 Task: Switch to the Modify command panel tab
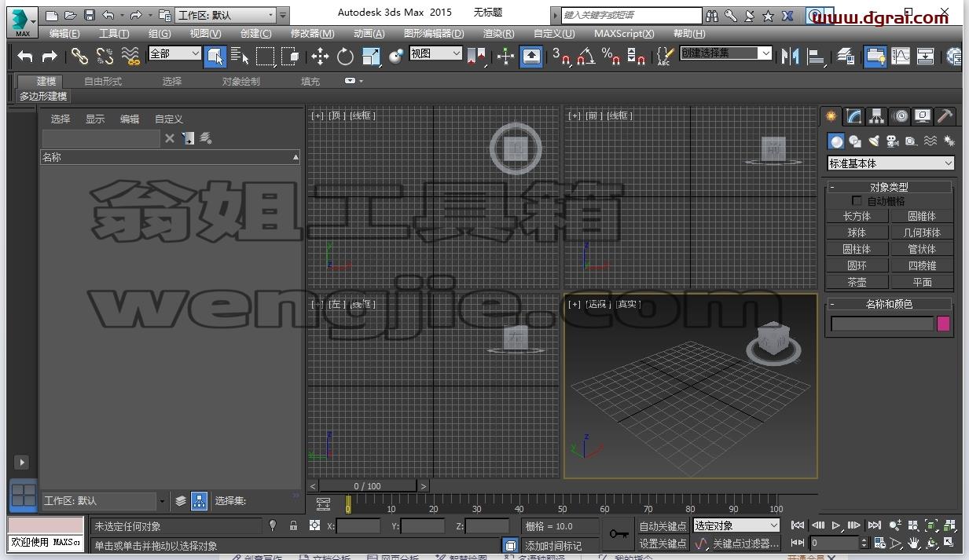coord(854,116)
